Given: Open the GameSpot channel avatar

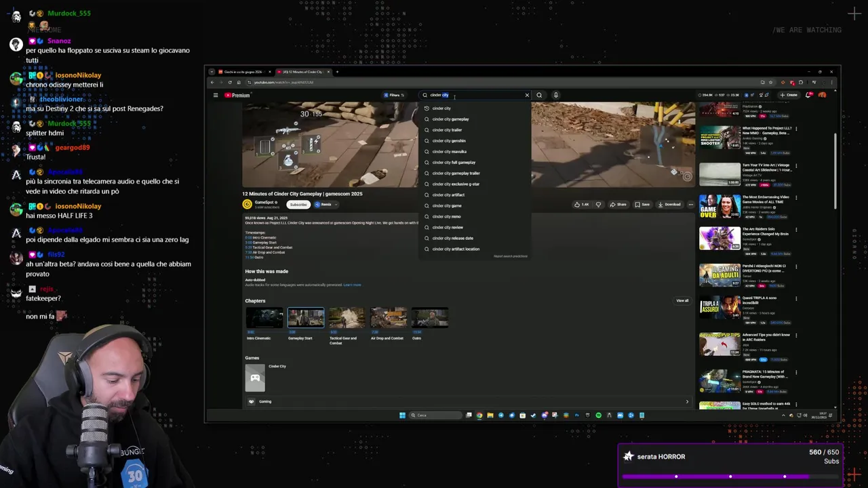Looking at the screenshot, I should [x=248, y=204].
